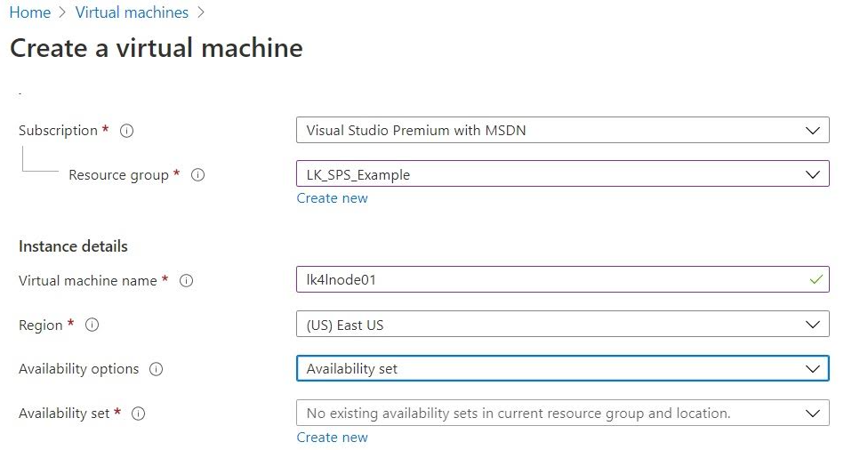
Task: Click green checkmark in VM name field
Action: (816, 279)
